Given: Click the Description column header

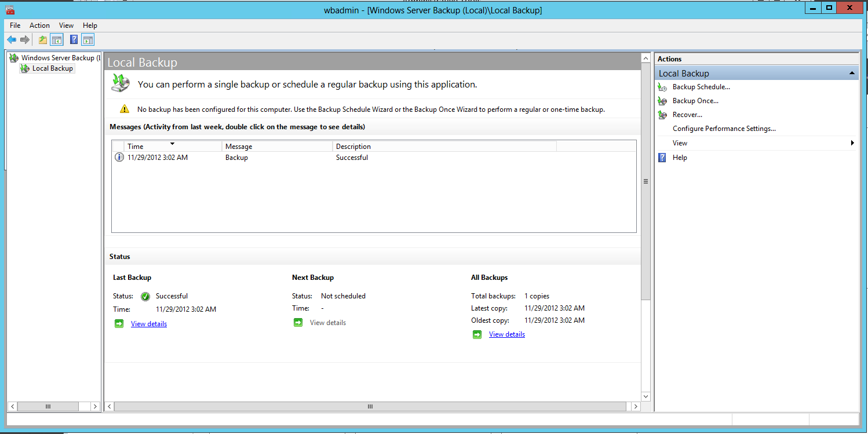Looking at the screenshot, I should click(x=444, y=147).
